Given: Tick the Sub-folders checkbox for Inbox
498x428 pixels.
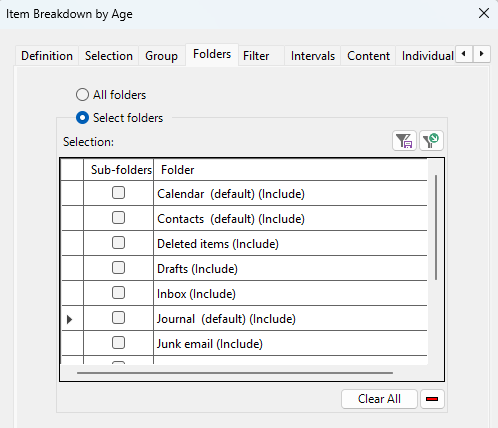Looking at the screenshot, I should tap(118, 293).
